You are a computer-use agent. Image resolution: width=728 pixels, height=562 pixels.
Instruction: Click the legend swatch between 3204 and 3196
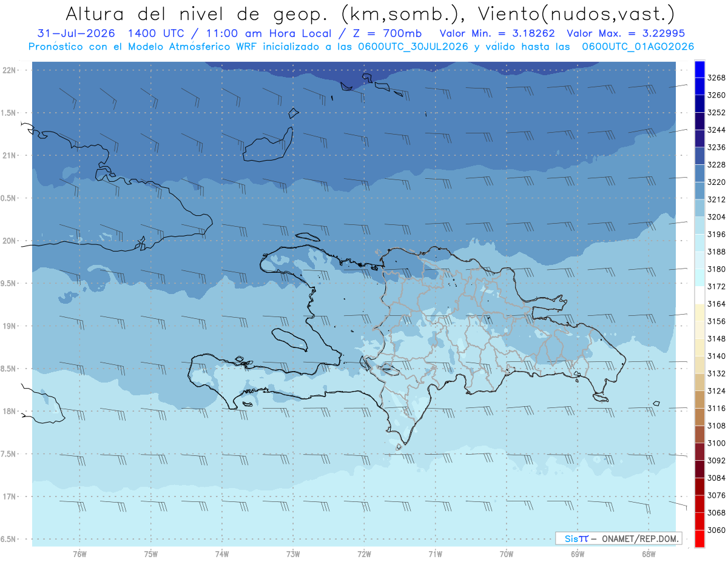pos(699,225)
